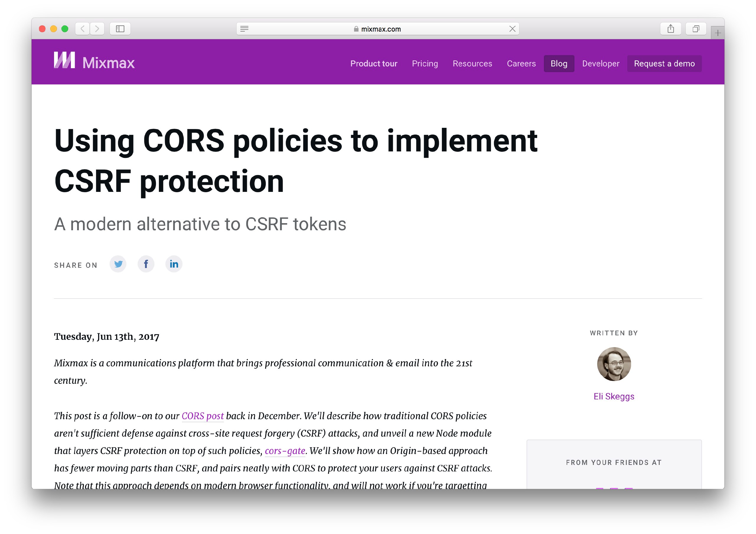The width and height of the screenshot is (756, 534).
Task: Click the lock icon beside mixmax.com
Action: coord(356,29)
